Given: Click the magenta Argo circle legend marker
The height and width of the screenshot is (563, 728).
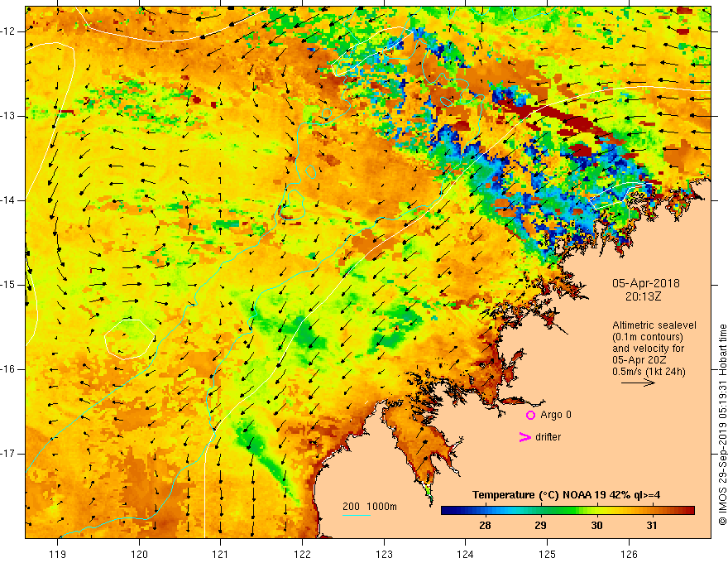Looking at the screenshot, I should tap(530, 416).
